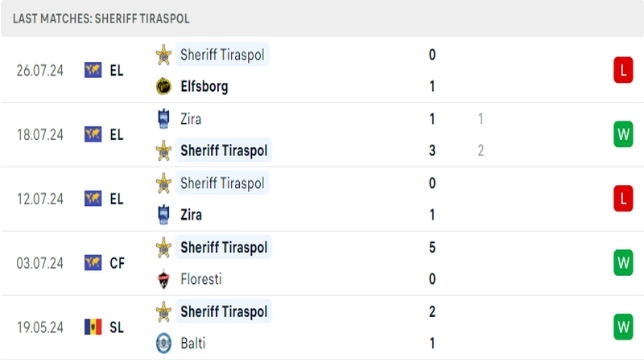The image size is (644, 362).
Task: Click the Floresti club crest icon
Action: click(x=163, y=279)
